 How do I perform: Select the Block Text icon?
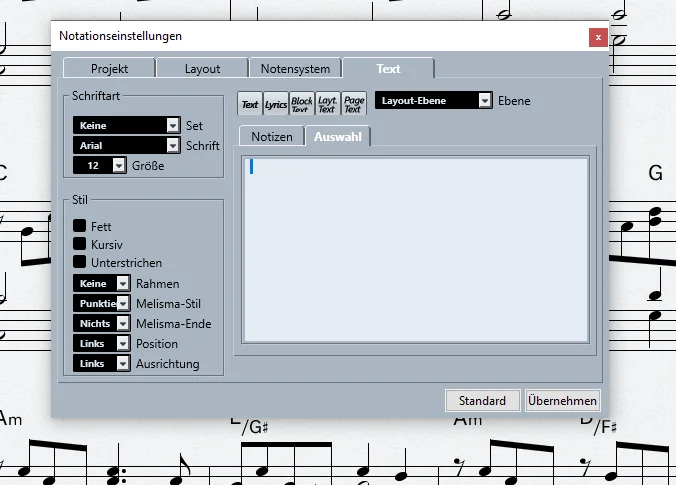tap(302, 103)
